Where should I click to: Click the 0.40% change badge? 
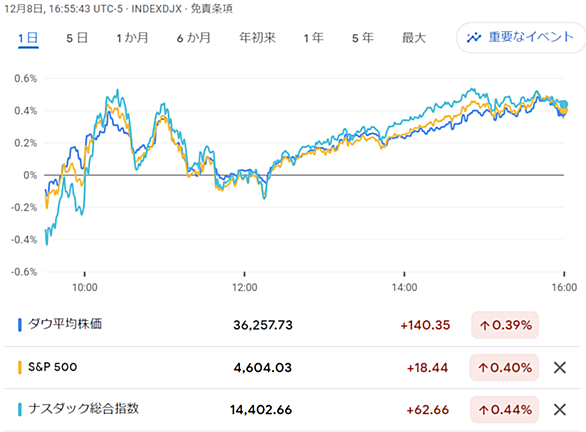[504, 368]
